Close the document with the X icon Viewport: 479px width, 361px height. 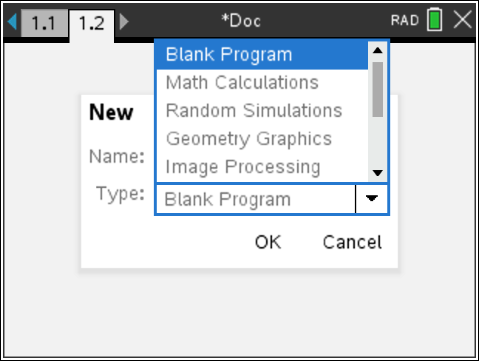pos(463,20)
